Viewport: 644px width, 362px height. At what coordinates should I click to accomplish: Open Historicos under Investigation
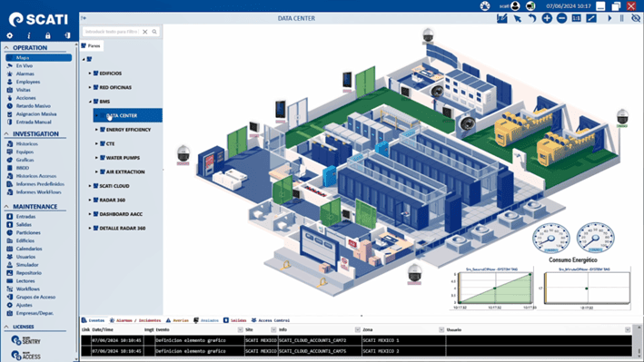click(26, 143)
